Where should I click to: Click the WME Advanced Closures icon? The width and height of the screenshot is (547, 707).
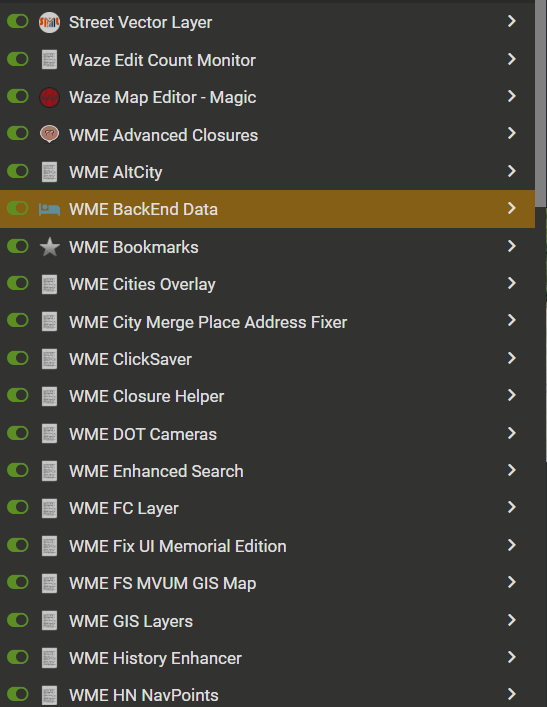49,134
